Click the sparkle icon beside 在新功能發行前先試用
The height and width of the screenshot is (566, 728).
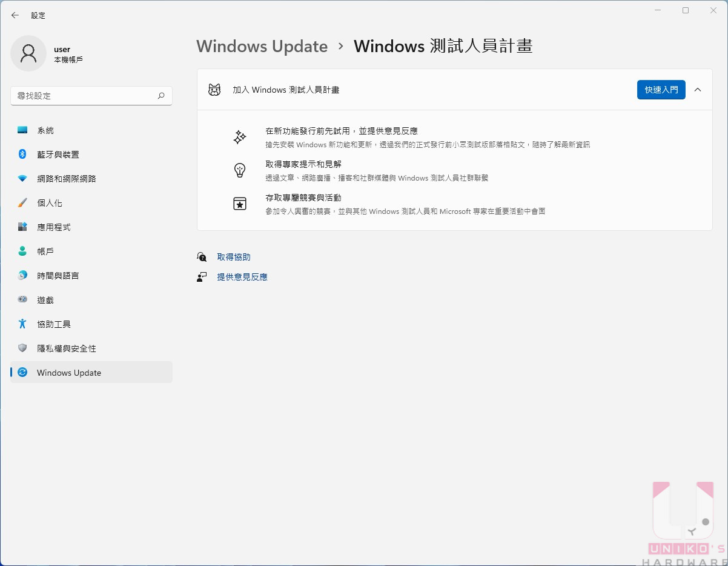pyautogui.click(x=240, y=138)
